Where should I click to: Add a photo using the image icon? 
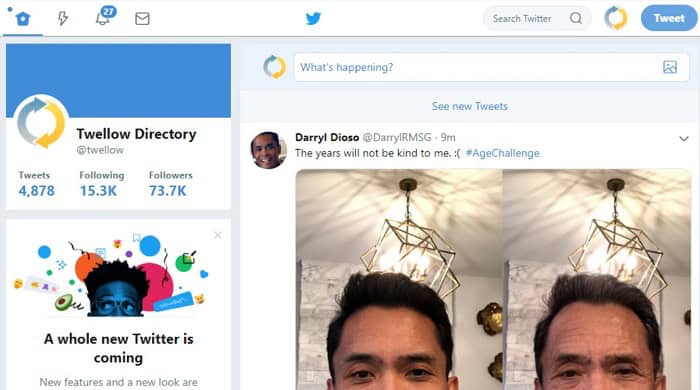(670, 67)
